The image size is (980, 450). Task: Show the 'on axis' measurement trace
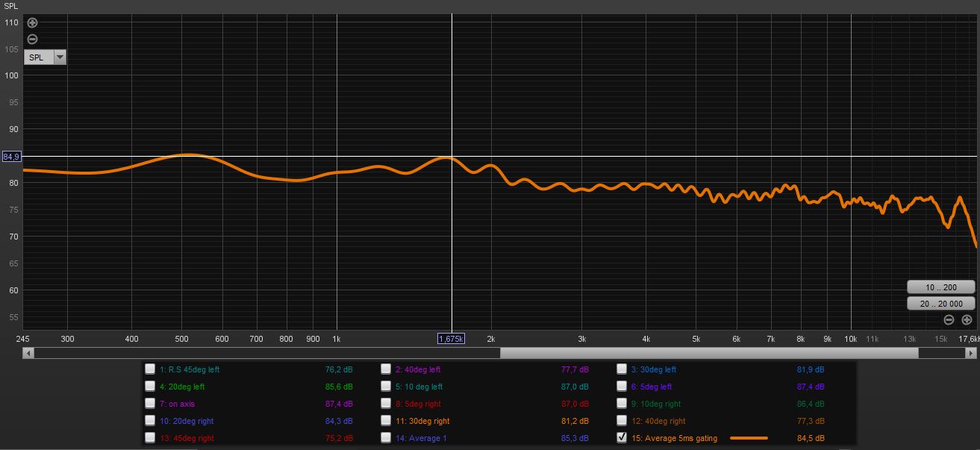point(150,404)
